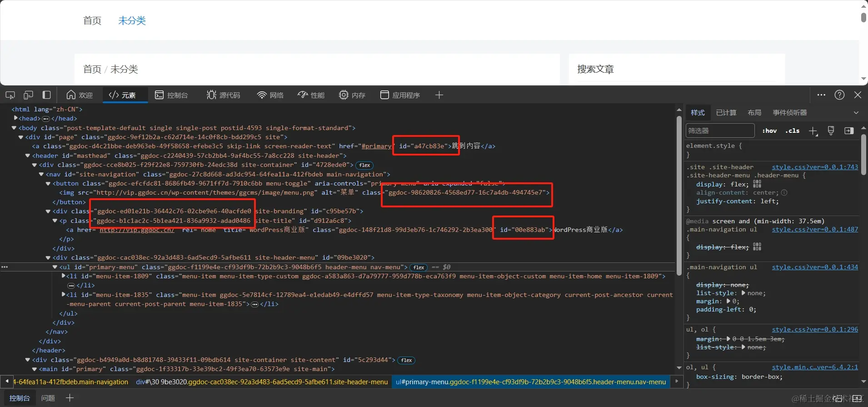Click flex badge on primary-menu ul
The height and width of the screenshot is (407, 868).
tap(419, 267)
